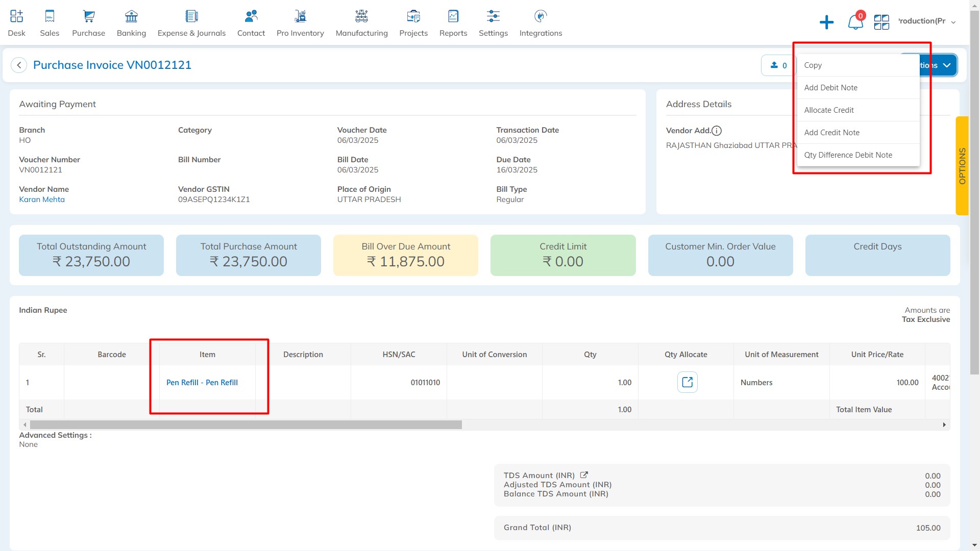Click the Bill Over Due Amount card
This screenshot has height=551, width=980.
pyautogui.click(x=406, y=255)
